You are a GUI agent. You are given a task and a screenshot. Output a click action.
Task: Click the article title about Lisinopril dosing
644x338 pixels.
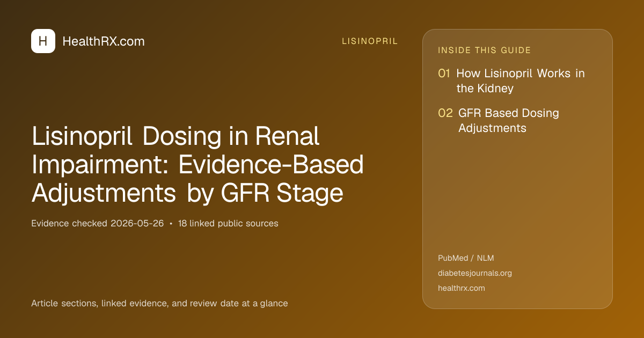tap(197, 165)
